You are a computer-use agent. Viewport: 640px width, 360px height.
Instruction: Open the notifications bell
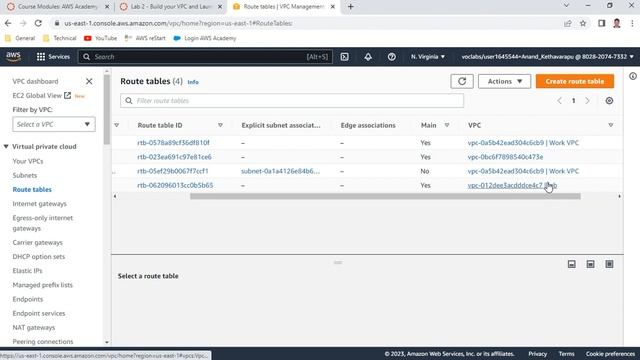click(368, 57)
